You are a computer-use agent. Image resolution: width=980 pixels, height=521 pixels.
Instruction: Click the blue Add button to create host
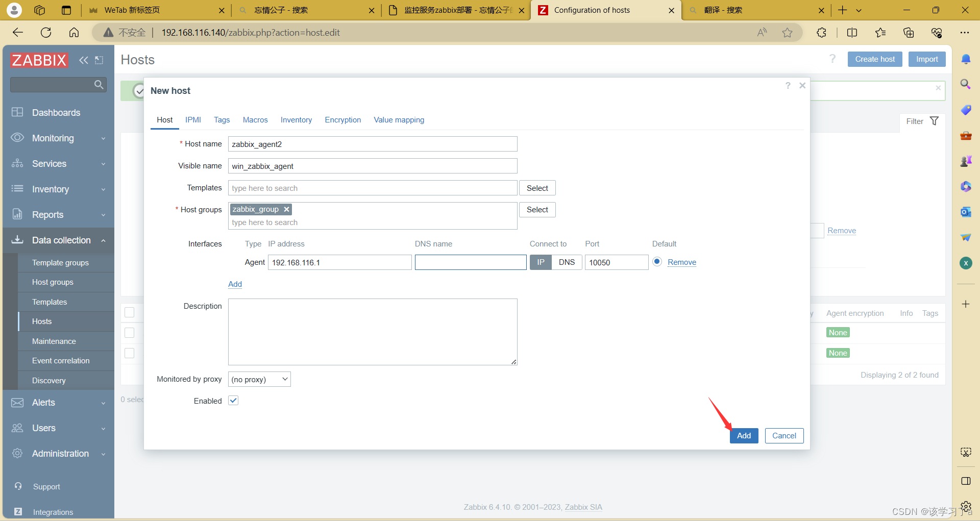tap(744, 435)
